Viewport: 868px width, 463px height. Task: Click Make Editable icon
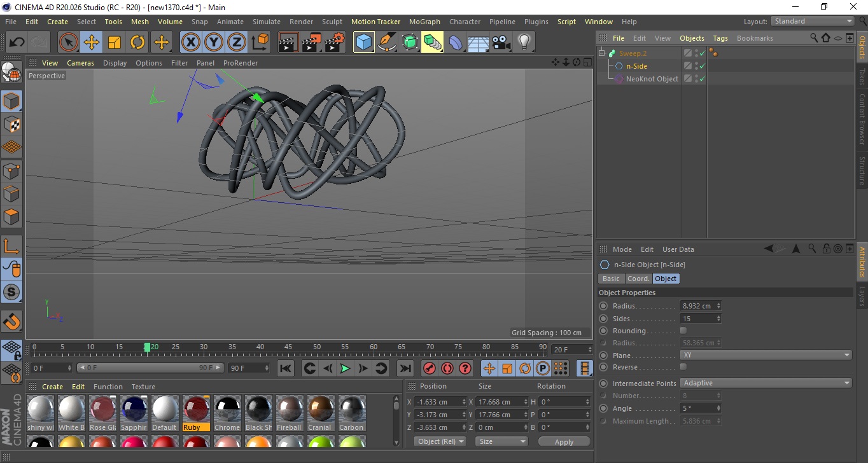[11, 73]
